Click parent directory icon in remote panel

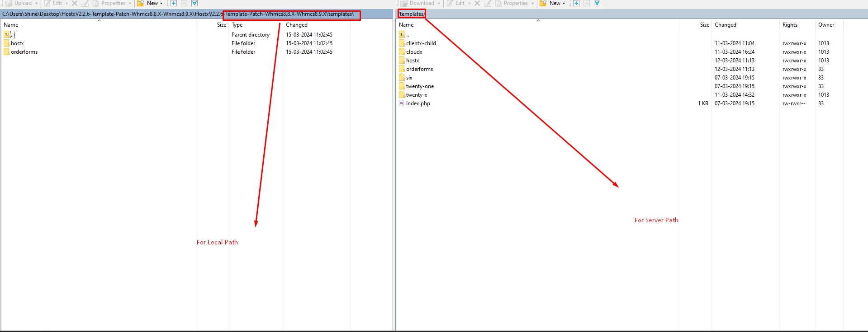click(x=402, y=35)
